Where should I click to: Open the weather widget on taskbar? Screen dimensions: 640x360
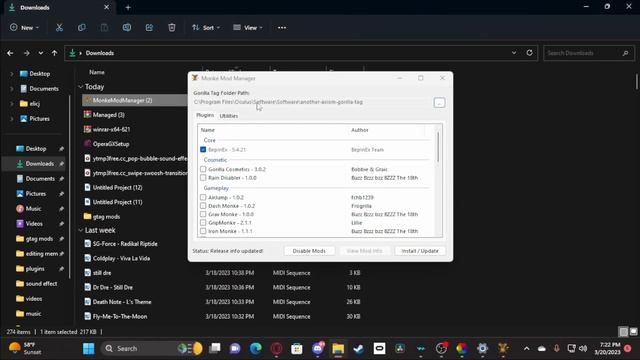tap(25, 349)
